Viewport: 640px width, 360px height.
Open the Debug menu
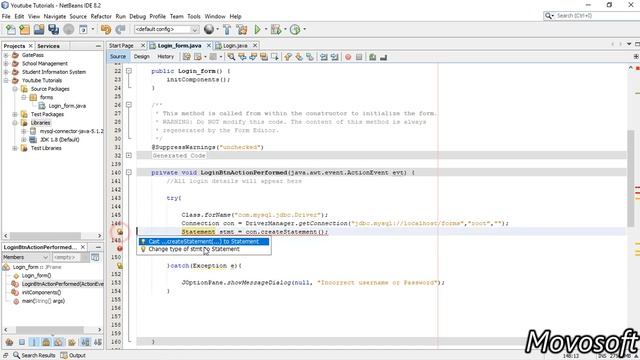(138, 16)
